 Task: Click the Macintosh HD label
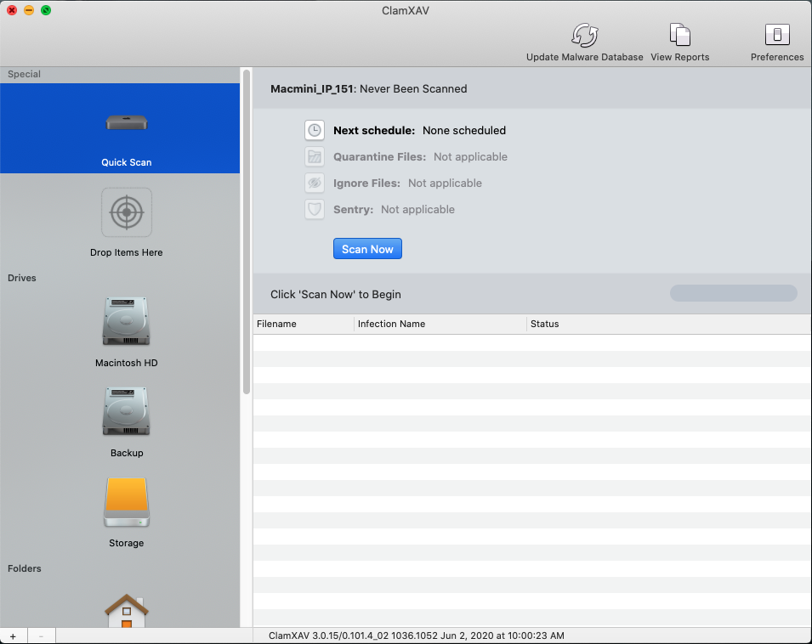tap(127, 363)
